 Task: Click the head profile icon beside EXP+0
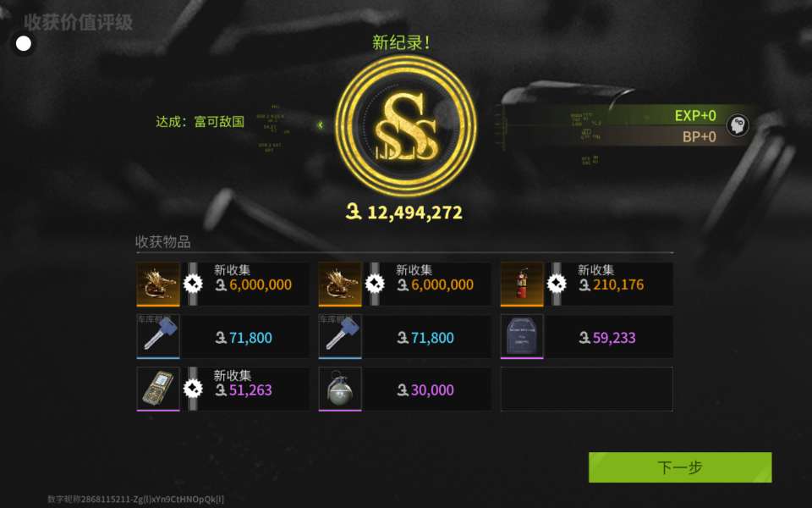[737, 125]
